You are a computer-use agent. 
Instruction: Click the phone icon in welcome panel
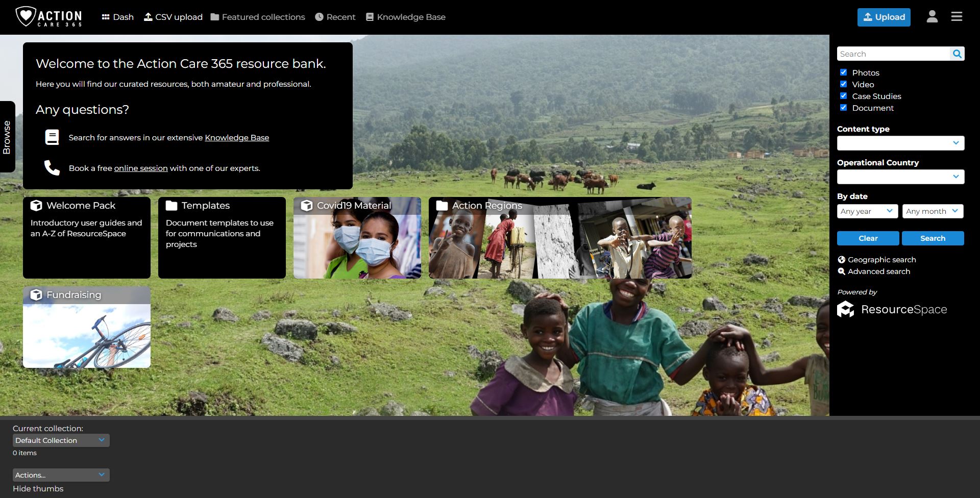coord(52,167)
